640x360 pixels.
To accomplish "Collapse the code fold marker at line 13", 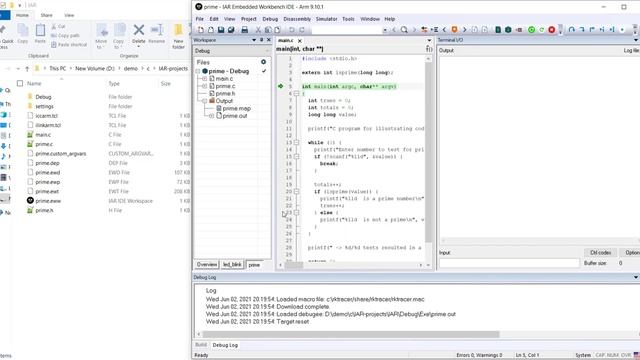I will [x=296, y=142].
